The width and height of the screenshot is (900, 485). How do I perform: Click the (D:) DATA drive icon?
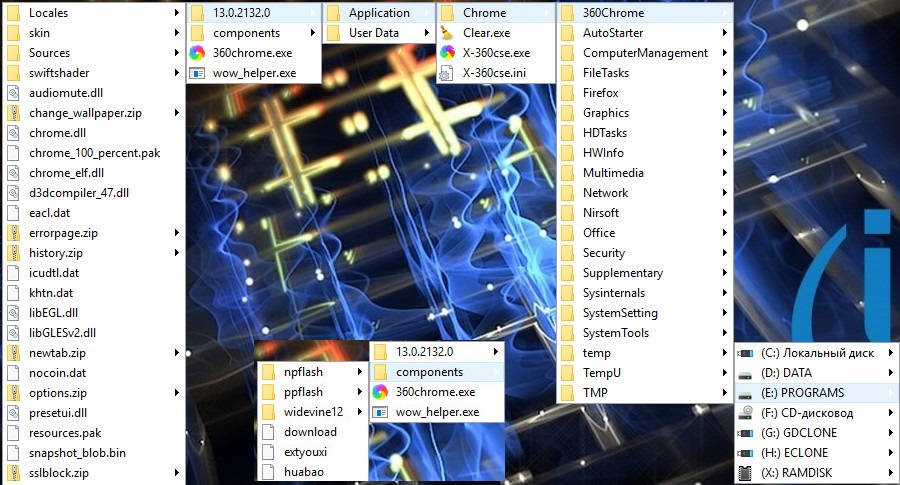pos(745,373)
